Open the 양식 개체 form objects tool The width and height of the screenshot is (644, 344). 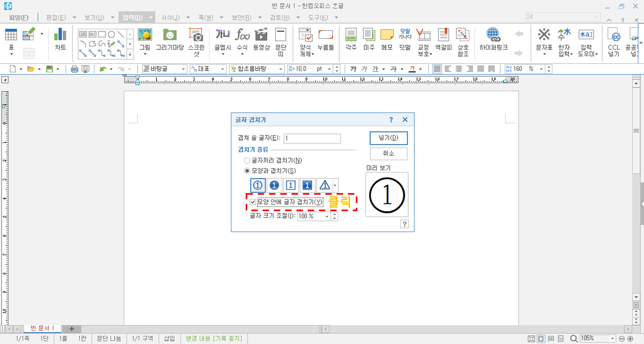coord(306,42)
